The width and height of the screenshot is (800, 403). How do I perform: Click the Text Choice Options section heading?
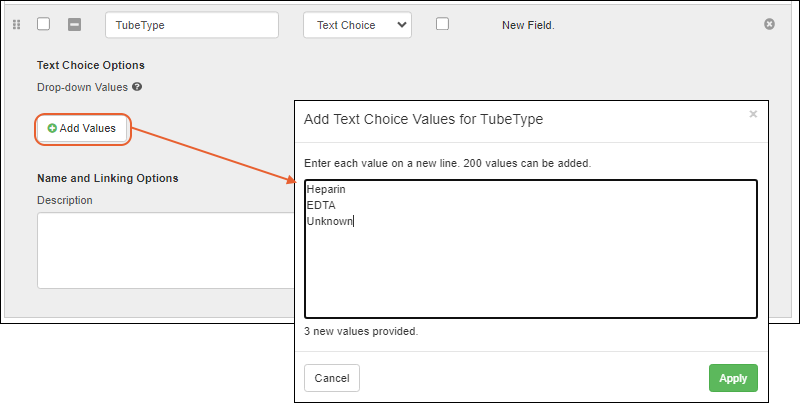91,65
